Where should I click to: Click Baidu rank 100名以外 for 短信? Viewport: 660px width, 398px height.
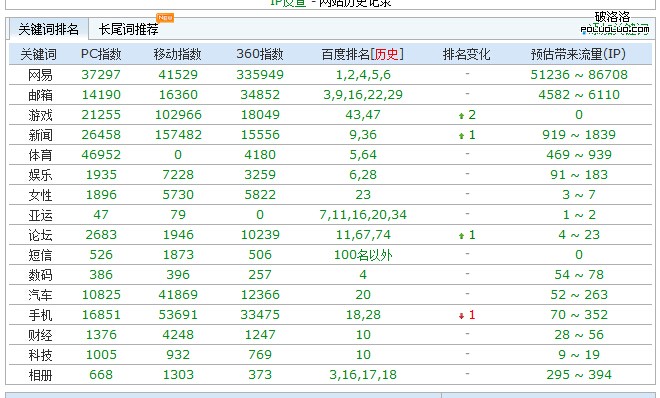pos(363,255)
